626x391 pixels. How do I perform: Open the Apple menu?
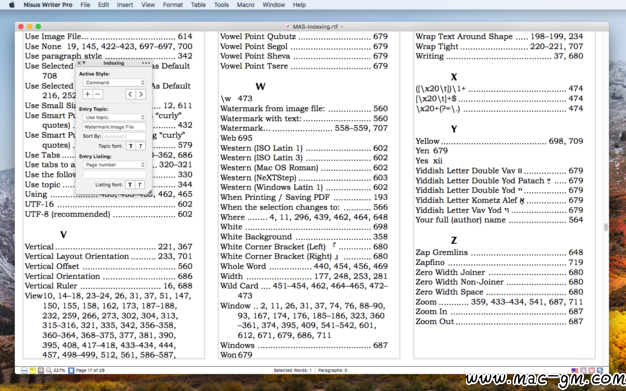[x=12, y=5]
